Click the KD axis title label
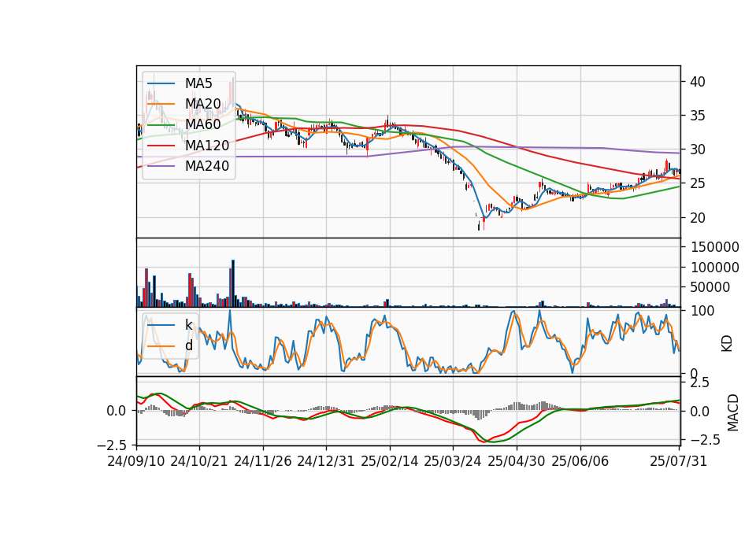Viewport: 756px width, 543px height. pos(727,344)
